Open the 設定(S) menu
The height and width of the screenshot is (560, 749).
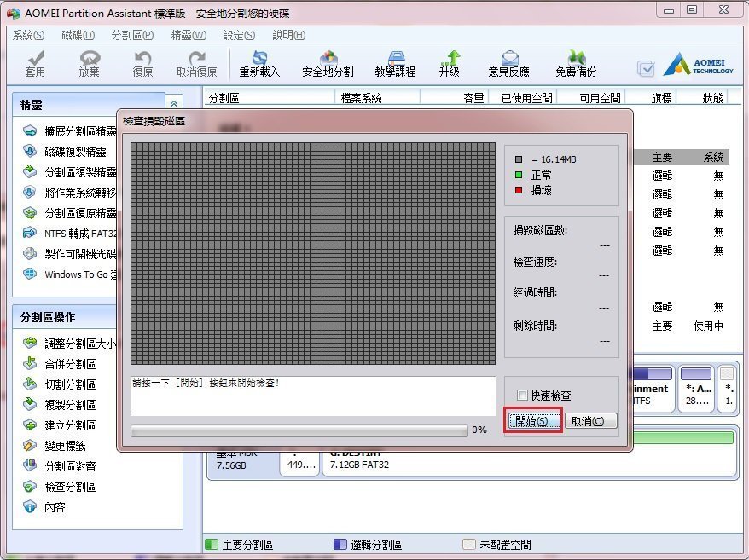(239, 35)
